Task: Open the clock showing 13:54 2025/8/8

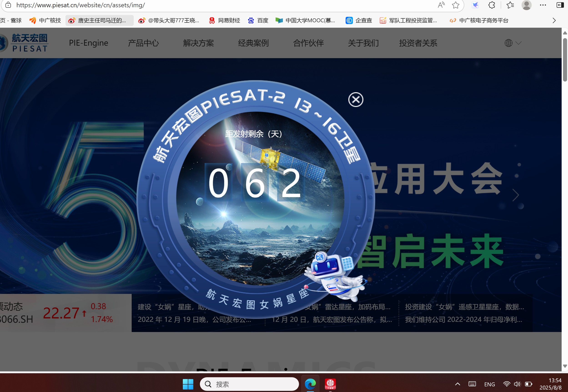Action: (550, 384)
